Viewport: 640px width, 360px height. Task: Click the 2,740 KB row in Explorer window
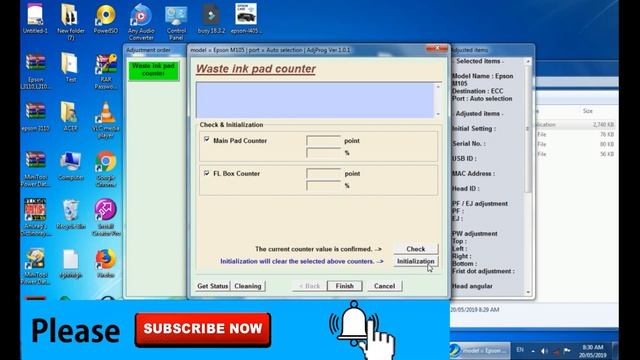[x=575, y=124]
